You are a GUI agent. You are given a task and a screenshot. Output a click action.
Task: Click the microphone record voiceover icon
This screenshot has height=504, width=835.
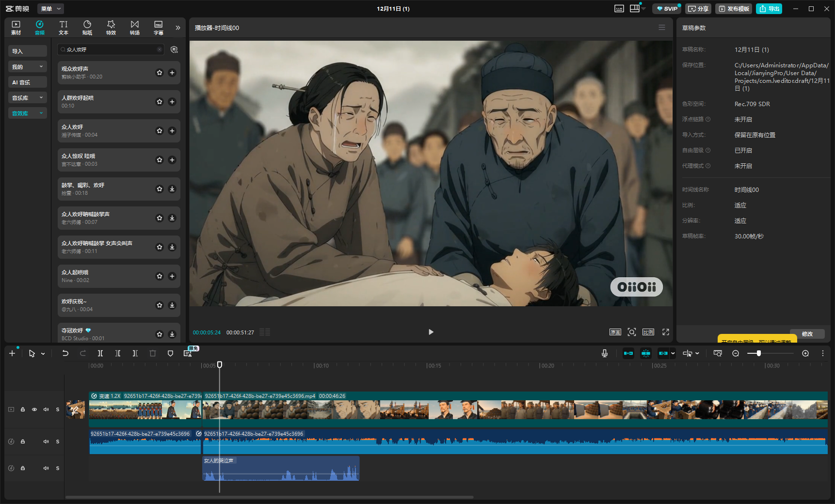click(605, 353)
